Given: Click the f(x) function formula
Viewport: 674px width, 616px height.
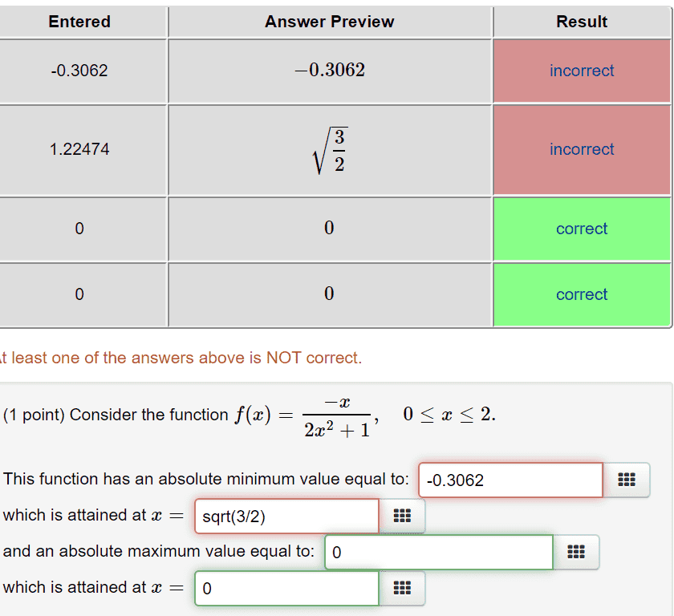Looking at the screenshot, I should [x=302, y=415].
